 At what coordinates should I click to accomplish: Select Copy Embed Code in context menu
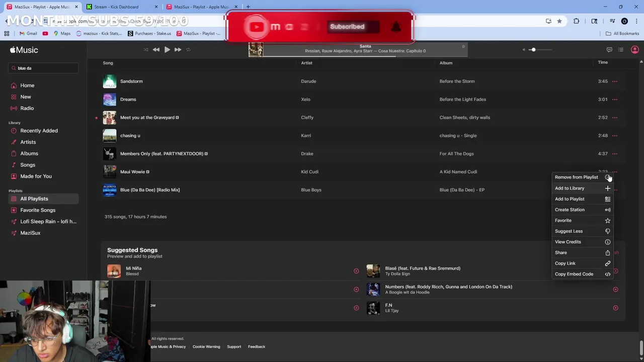coord(582,274)
